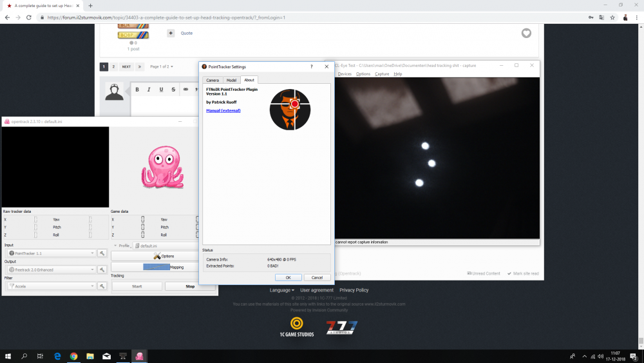Click the question mark help icon in PointTracker Settings
Viewport: 644px width, 363px height.
click(x=312, y=66)
